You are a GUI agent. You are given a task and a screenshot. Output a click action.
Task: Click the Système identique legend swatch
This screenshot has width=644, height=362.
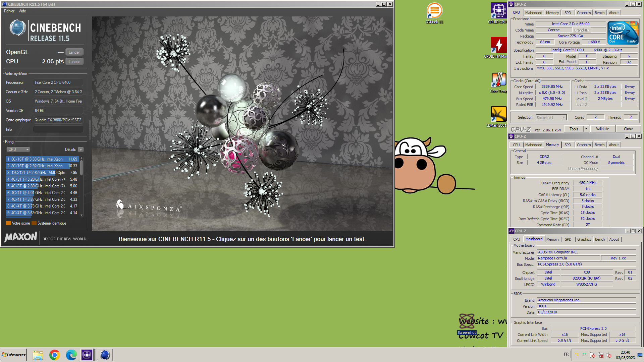pos(34,223)
